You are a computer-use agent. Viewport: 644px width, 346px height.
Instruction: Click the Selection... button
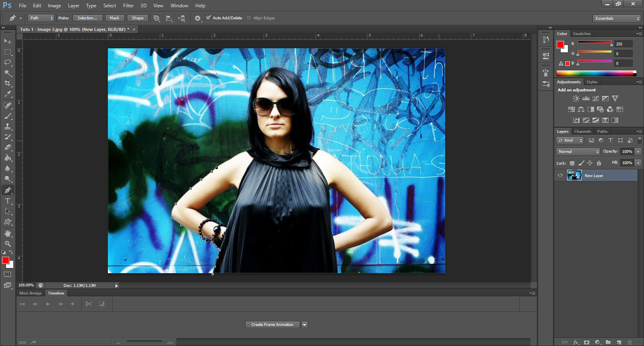[x=87, y=18]
